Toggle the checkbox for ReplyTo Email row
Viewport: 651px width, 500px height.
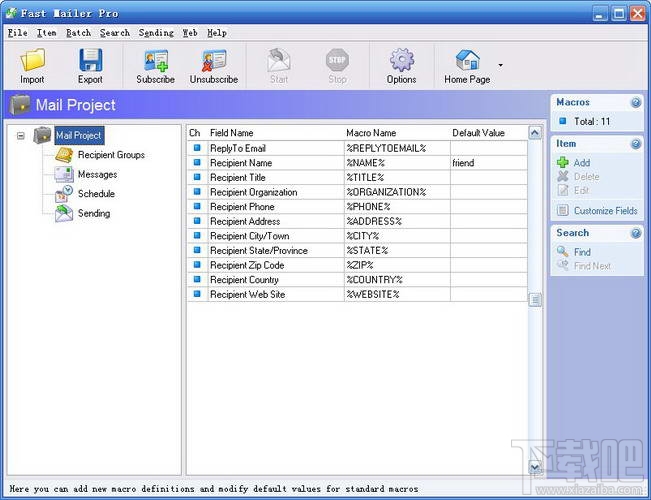197,148
